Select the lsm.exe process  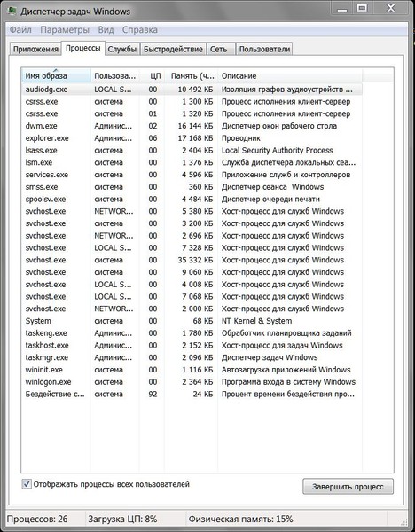[x=192, y=162]
